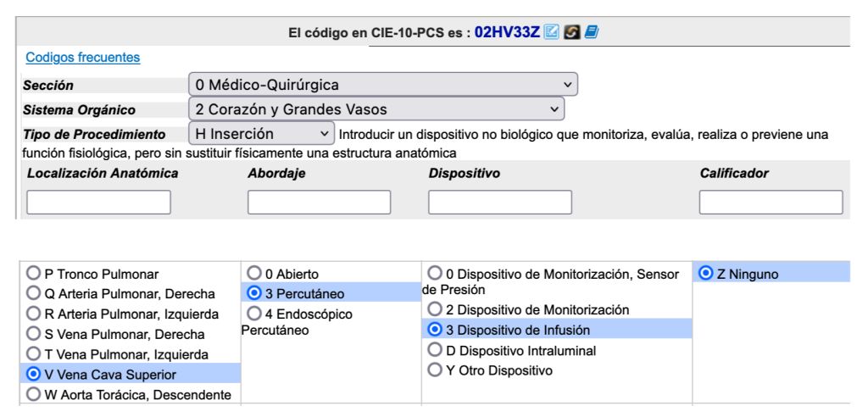Choose 4 Endoscópico Percutáneo approach
The image size is (868, 417).
(x=254, y=314)
